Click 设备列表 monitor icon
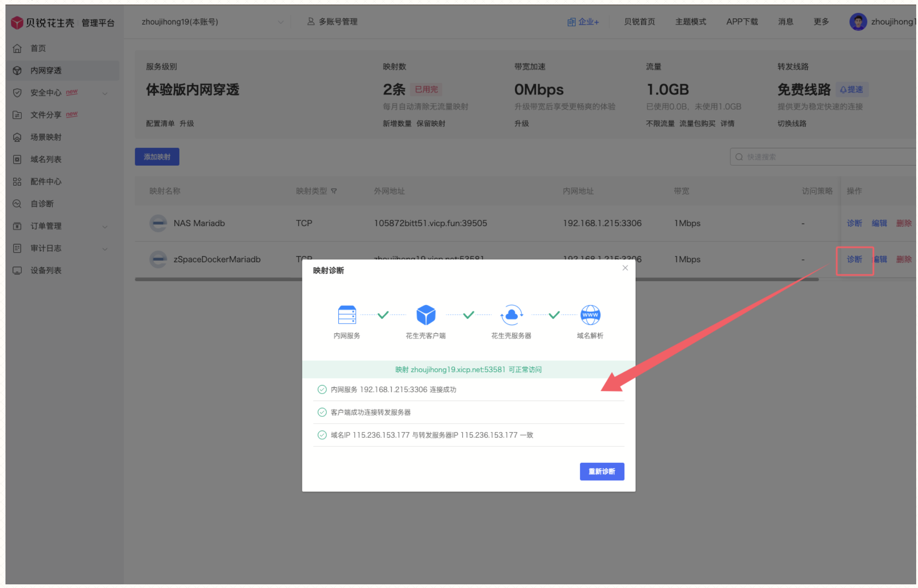This screenshot has height=588, width=918. pyautogui.click(x=17, y=271)
